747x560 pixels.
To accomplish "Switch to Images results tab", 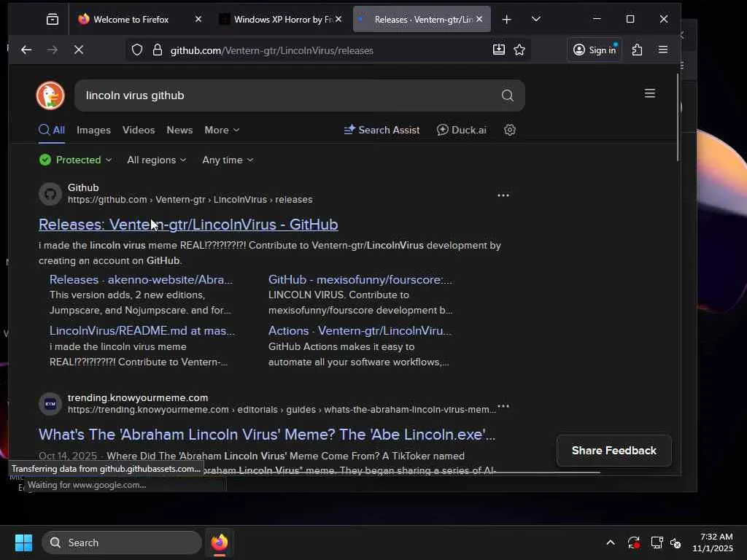I will (x=93, y=130).
